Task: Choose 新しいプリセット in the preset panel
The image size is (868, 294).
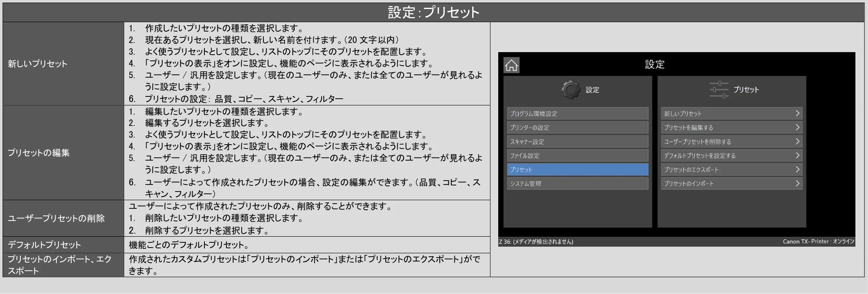Action: pyautogui.click(x=732, y=114)
